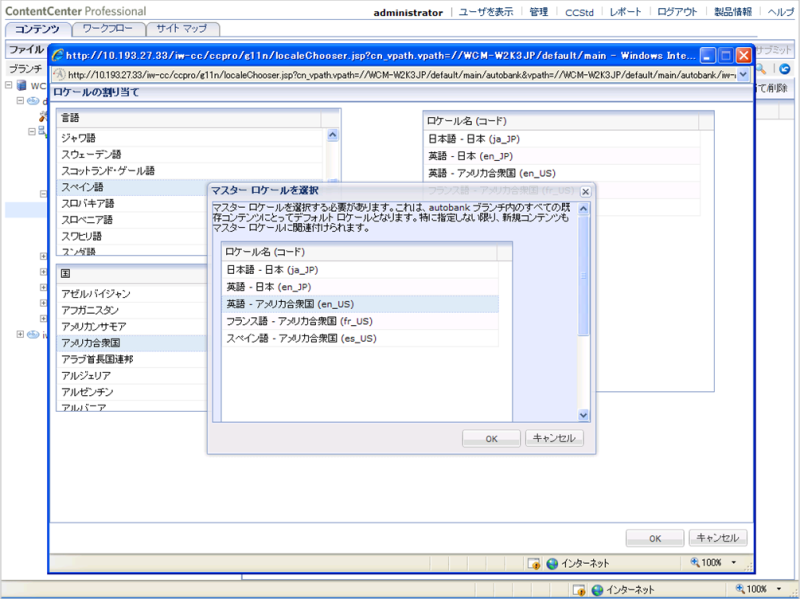This screenshot has width=800, height=599.
Task: Click the scroll-down arrow in master locale dialog
Action: click(x=584, y=415)
